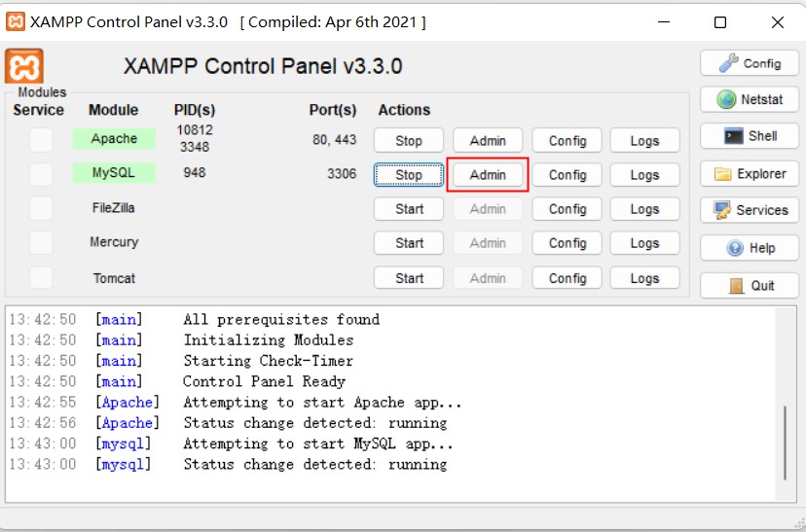Toggle the MySQL service checkbox
806x532 pixels.
click(41, 174)
